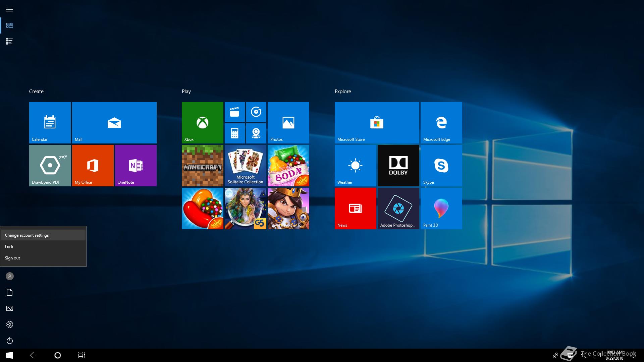The image size is (644, 362).
Task: Open the Weather tile
Action: point(356,166)
